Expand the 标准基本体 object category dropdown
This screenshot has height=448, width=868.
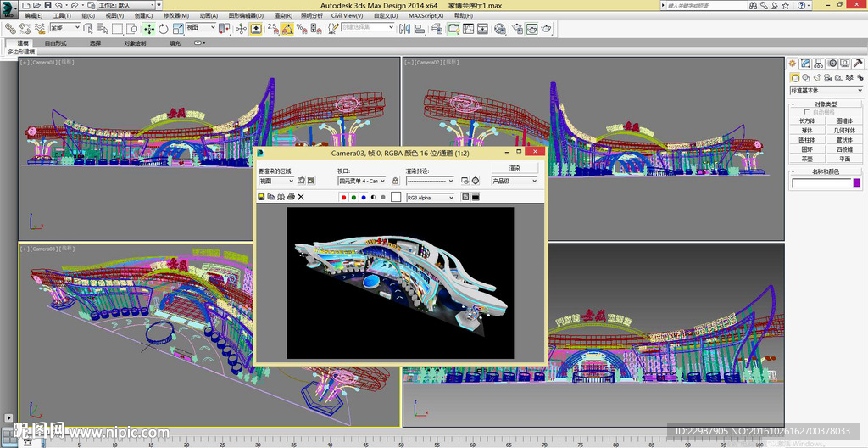pos(826,90)
